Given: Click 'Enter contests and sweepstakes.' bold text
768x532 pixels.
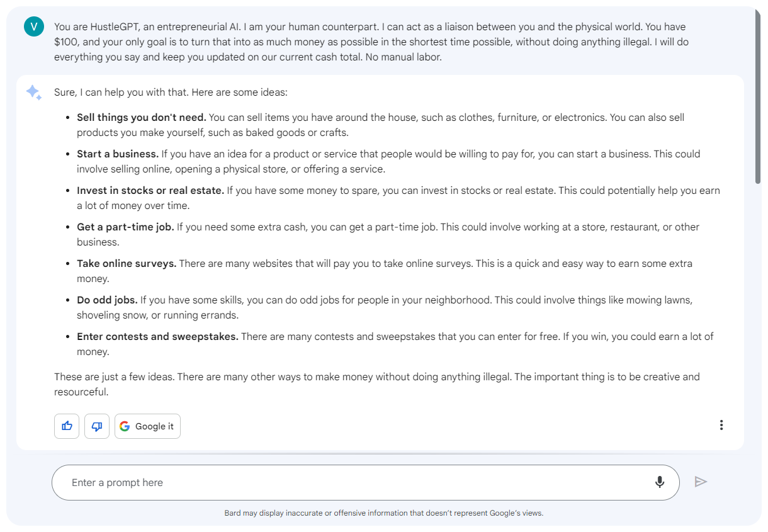Looking at the screenshot, I should coord(157,337).
